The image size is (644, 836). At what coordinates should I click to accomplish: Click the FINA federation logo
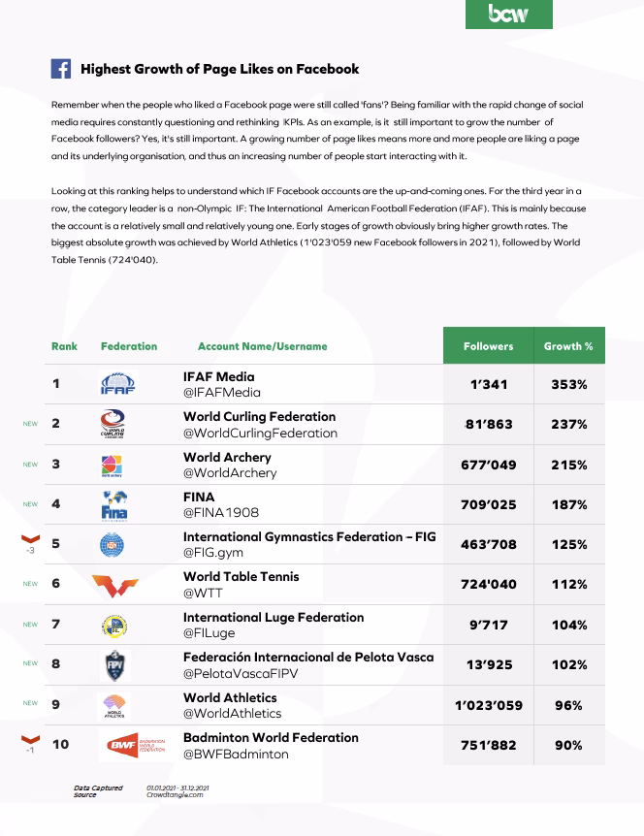[x=113, y=505]
